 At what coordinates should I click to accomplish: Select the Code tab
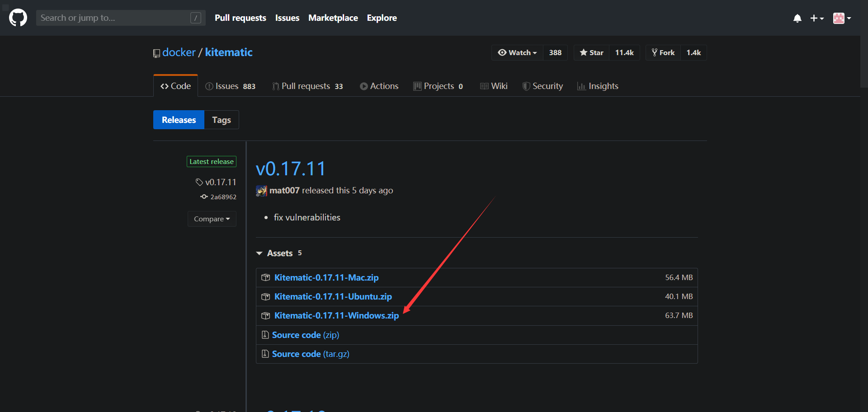(x=175, y=86)
